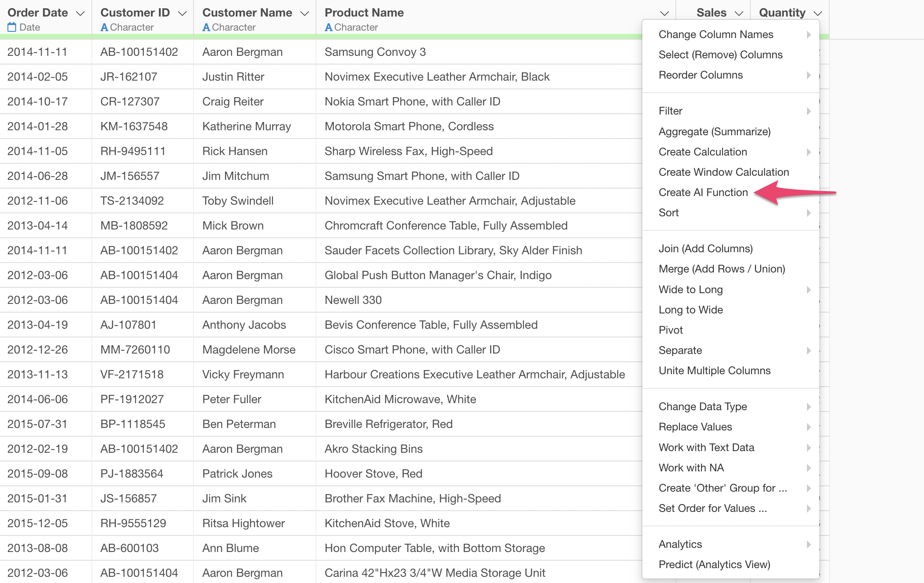Choose Aggregate (Summarize) from the menu
The width and height of the screenshot is (924, 583).
pos(714,131)
